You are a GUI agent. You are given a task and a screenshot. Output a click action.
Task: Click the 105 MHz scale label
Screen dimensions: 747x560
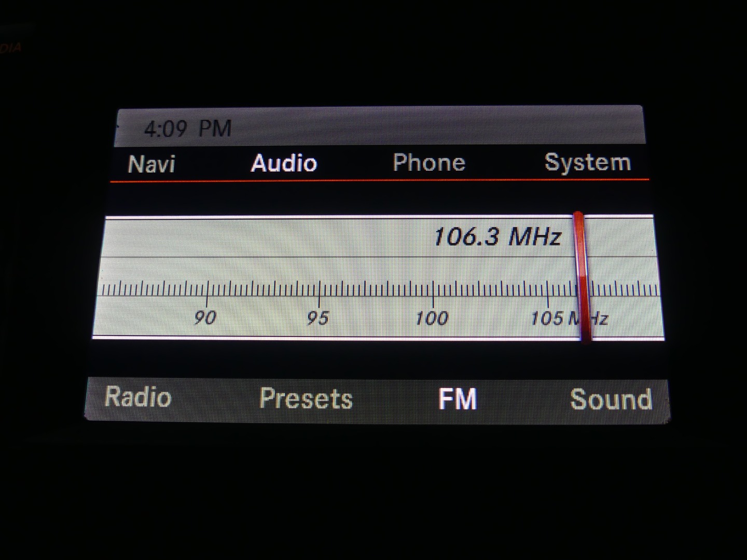tap(568, 318)
